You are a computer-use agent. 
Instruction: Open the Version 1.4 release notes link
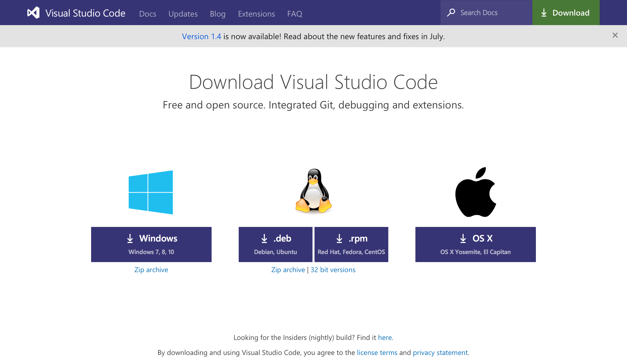pyautogui.click(x=201, y=36)
